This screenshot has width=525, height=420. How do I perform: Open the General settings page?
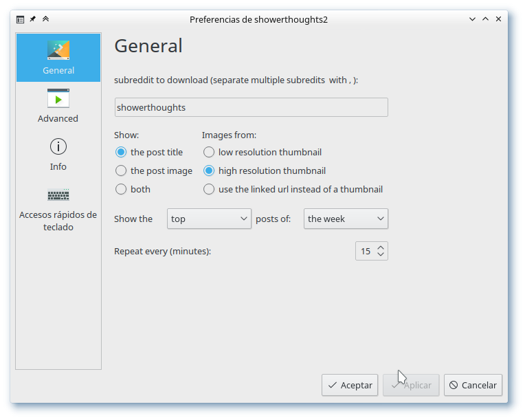pos(58,58)
